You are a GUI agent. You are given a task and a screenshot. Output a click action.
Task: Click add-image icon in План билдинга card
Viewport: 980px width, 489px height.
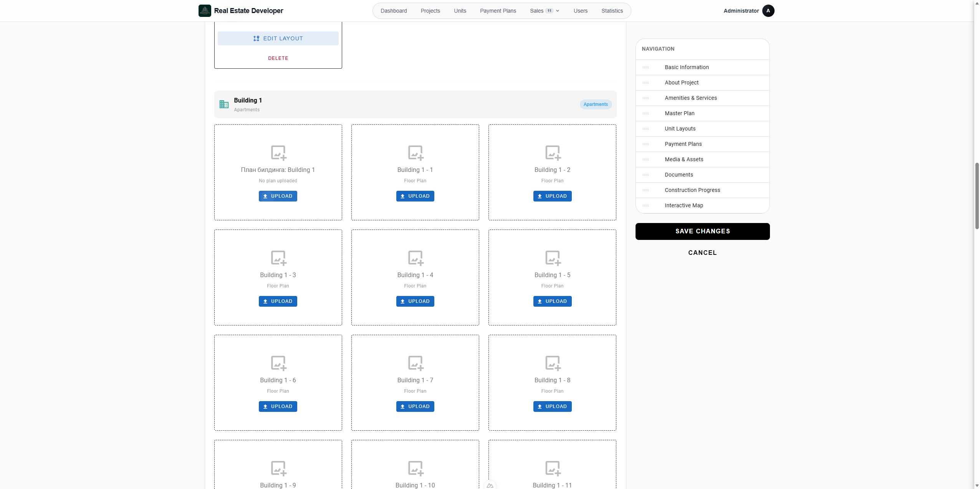point(278,153)
